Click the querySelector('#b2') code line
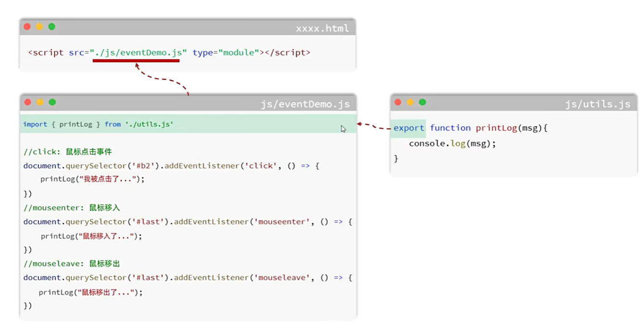The height and width of the screenshot is (326, 644). (x=171, y=166)
